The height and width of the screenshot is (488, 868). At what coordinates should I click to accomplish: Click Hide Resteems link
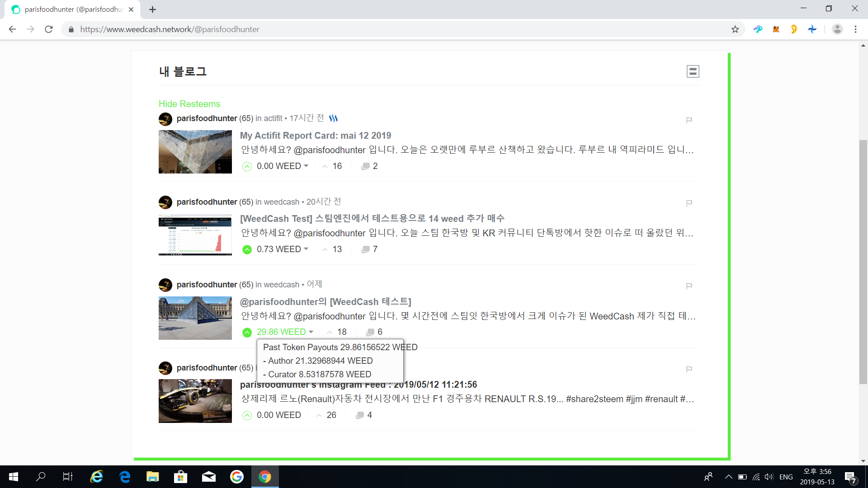point(189,104)
